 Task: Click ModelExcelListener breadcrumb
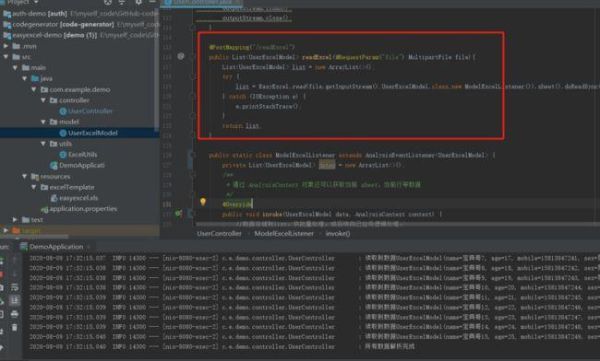(x=284, y=234)
